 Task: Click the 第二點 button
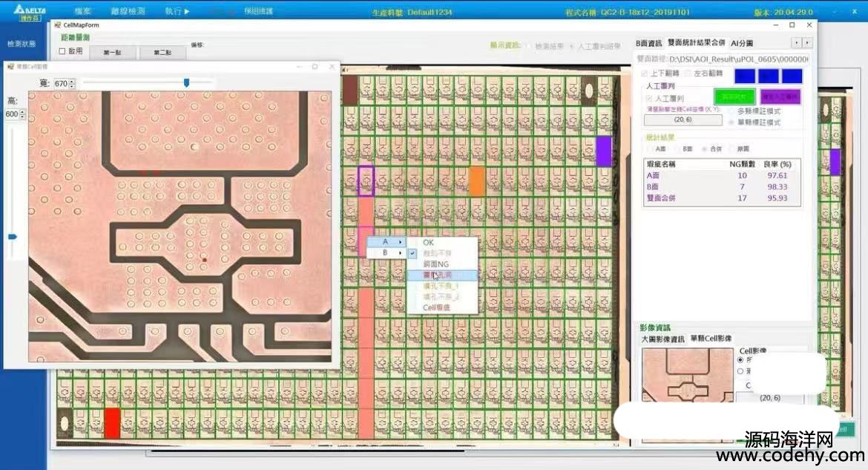[162, 52]
